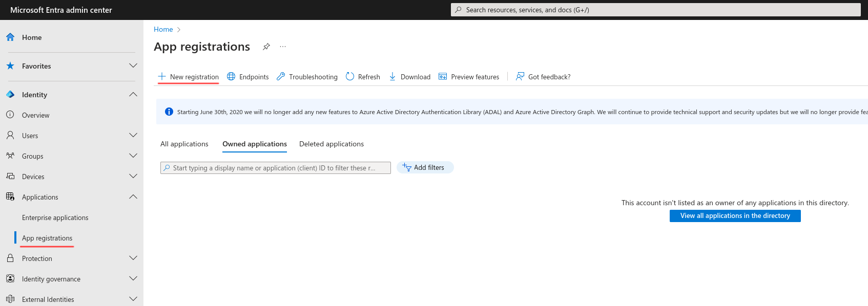Expand the Protection chevron
Screen dimensions: 868x306
point(133,258)
